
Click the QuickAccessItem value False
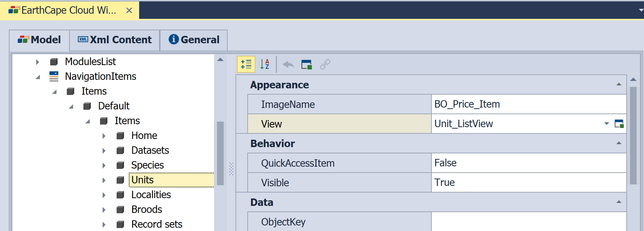(x=529, y=163)
